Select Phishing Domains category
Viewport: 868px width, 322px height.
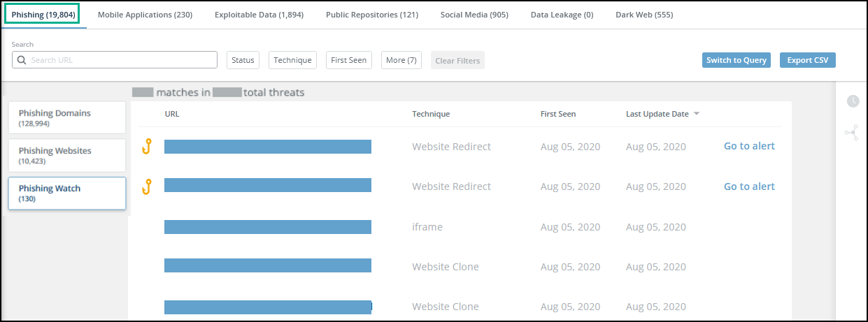pyautogui.click(x=67, y=117)
